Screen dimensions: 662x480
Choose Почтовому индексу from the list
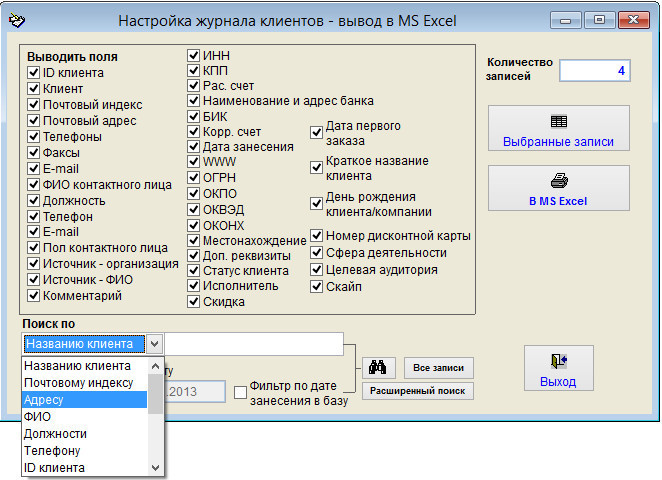pos(84,383)
